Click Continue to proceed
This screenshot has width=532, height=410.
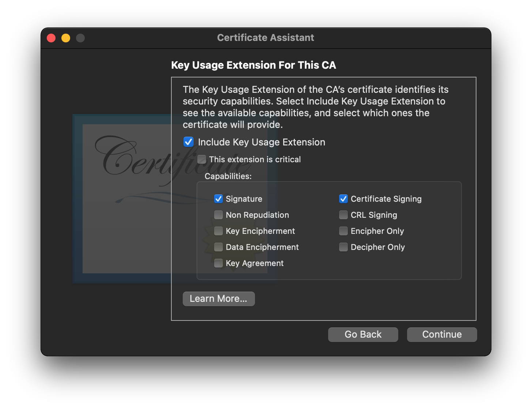coord(442,334)
